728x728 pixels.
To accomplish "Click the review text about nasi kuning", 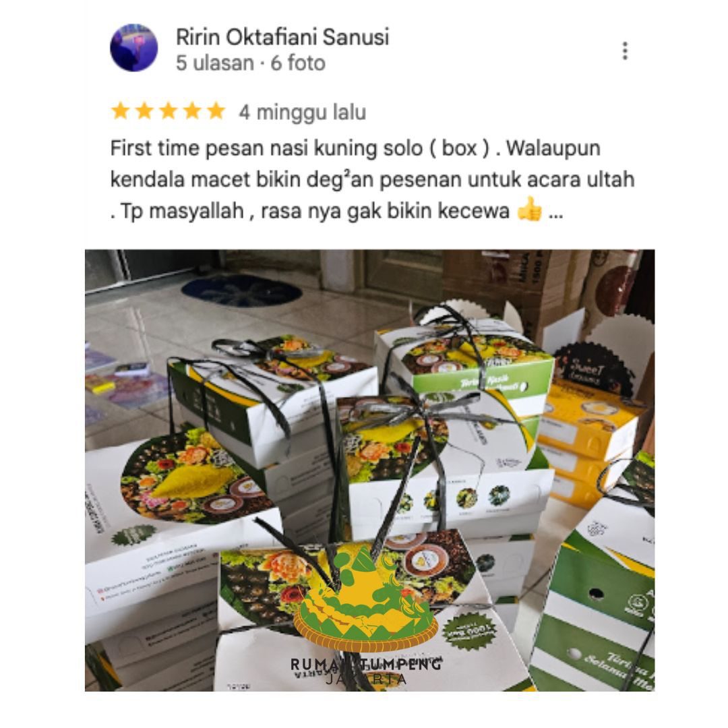I will pos(372,180).
